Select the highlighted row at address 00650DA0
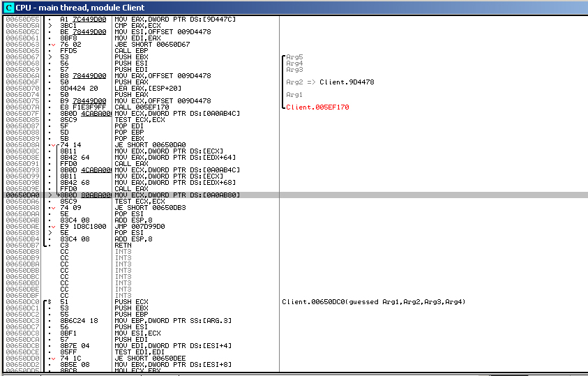This screenshot has height=376, width=588. [x=174, y=195]
